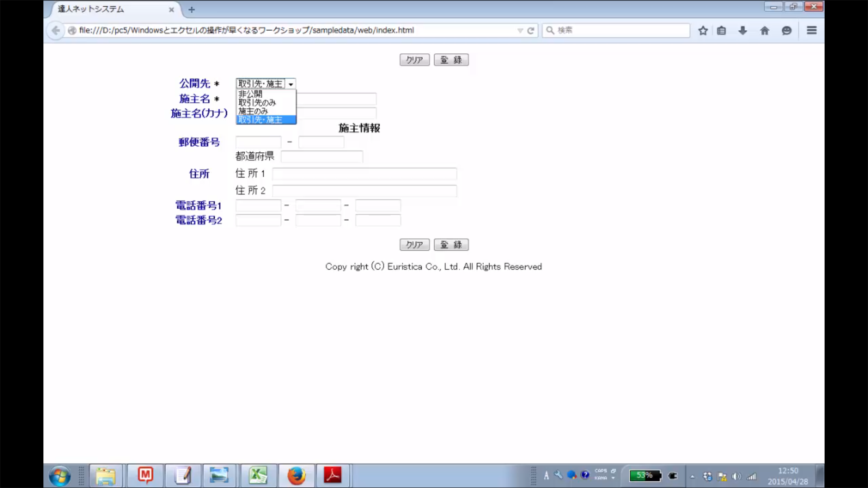Pick 施主のみ in the dropdown list

click(x=253, y=111)
